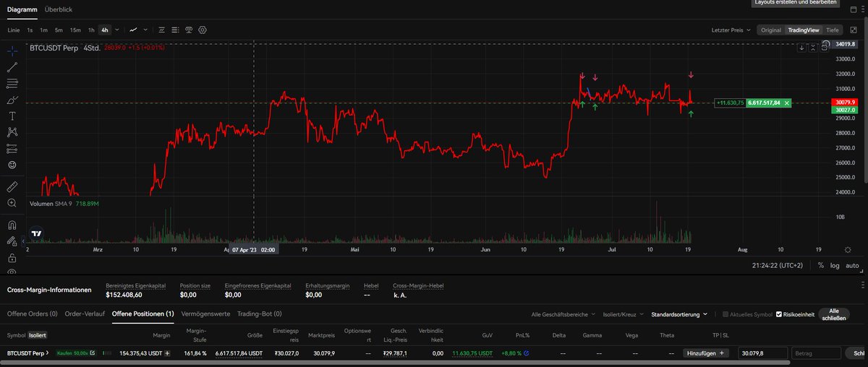The width and height of the screenshot is (868, 367).
Task: Open the Offene Orders (0) tab
Action: pos(32,314)
